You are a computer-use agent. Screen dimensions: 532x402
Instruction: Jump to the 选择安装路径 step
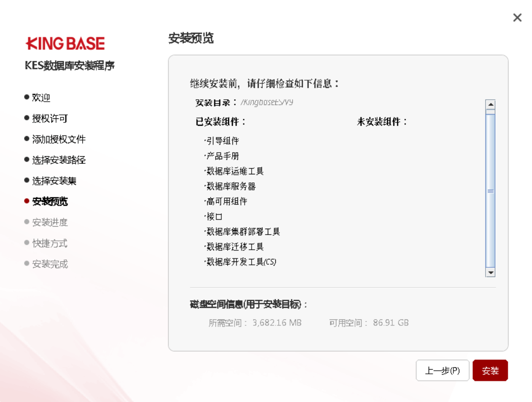pos(58,160)
